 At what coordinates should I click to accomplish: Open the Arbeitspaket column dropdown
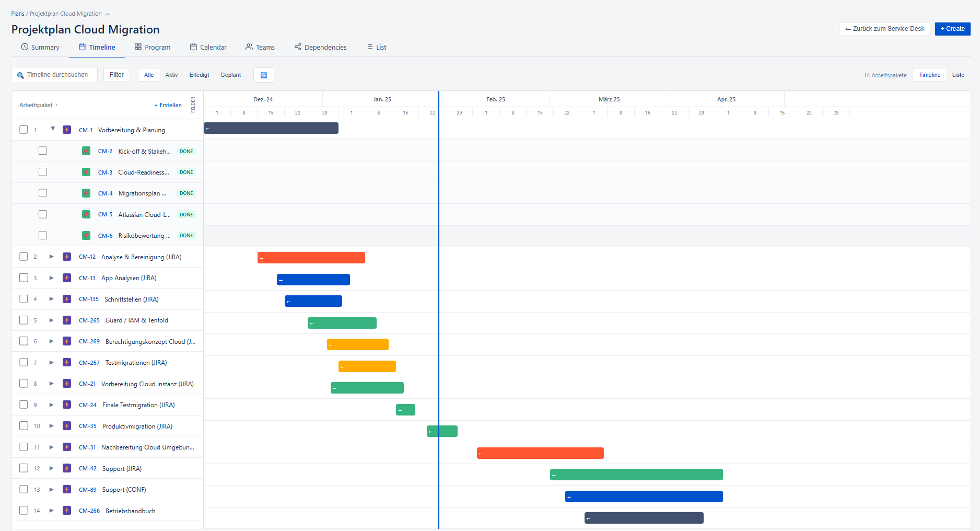point(39,105)
